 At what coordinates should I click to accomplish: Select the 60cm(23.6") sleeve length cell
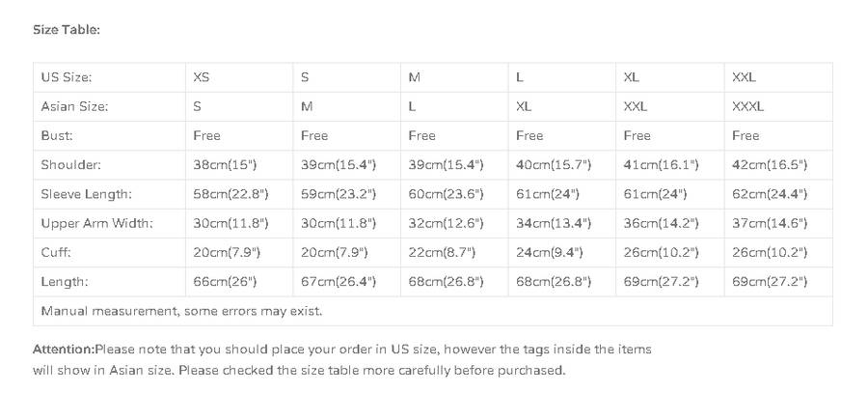click(x=446, y=194)
